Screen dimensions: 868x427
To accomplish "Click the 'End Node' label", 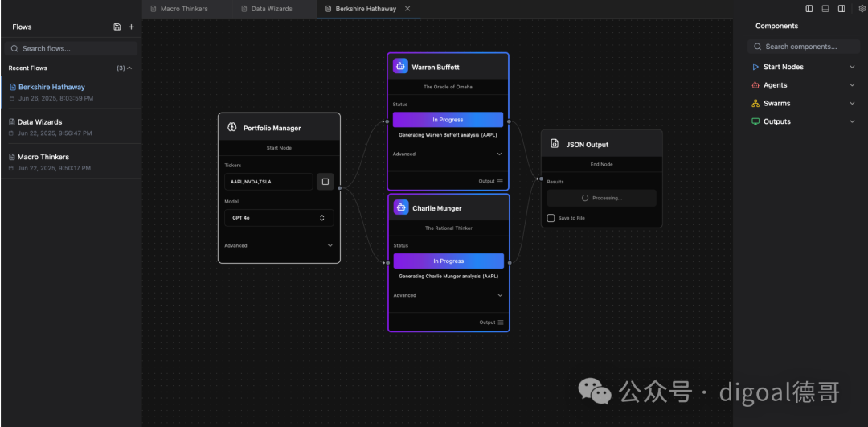I will click(601, 165).
